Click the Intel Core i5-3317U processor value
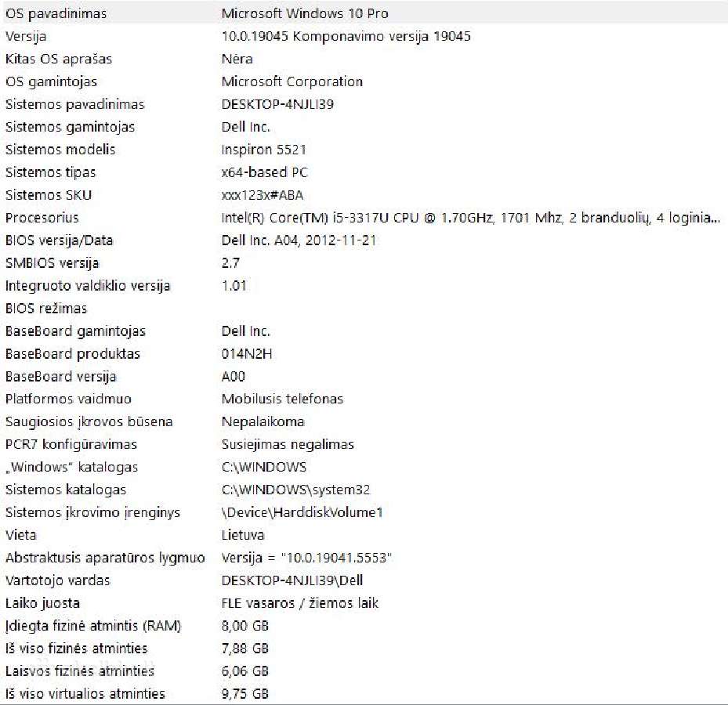The height and width of the screenshot is (705, 728). click(x=471, y=218)
